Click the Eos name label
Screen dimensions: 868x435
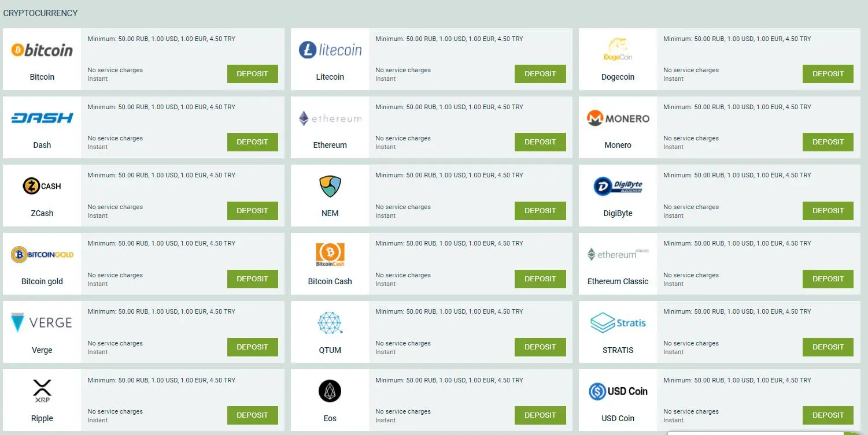tap(330, 418)
